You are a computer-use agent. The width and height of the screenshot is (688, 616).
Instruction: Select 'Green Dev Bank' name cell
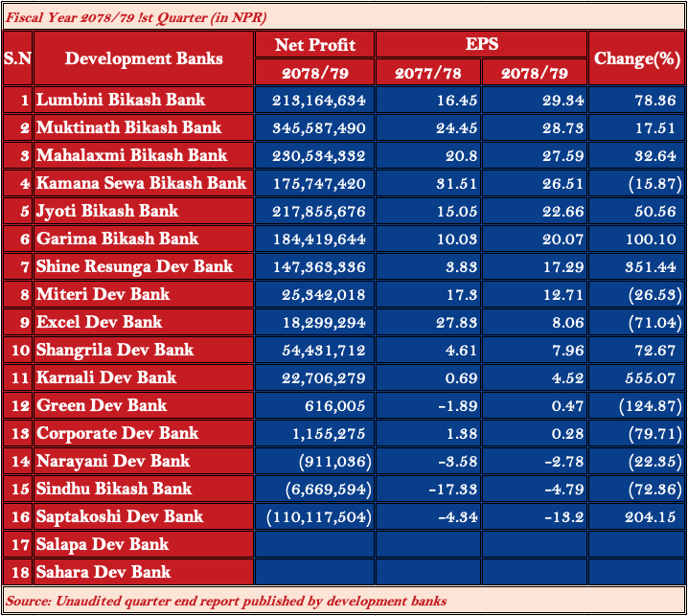[x=144, y=405]
